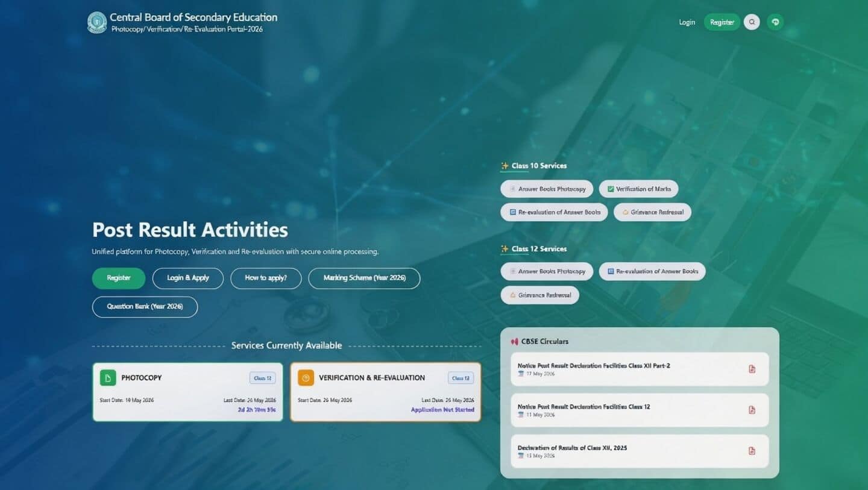This screenshot has width=868, height=490.
Task: Open the search magnifier icon
Action: (x=752, y=22)
